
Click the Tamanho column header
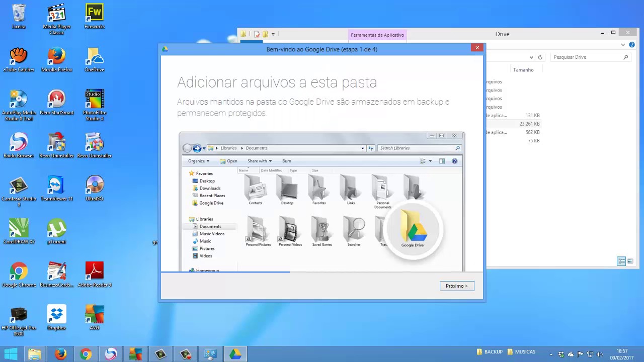pyautogui.click(x=523, y=70)
